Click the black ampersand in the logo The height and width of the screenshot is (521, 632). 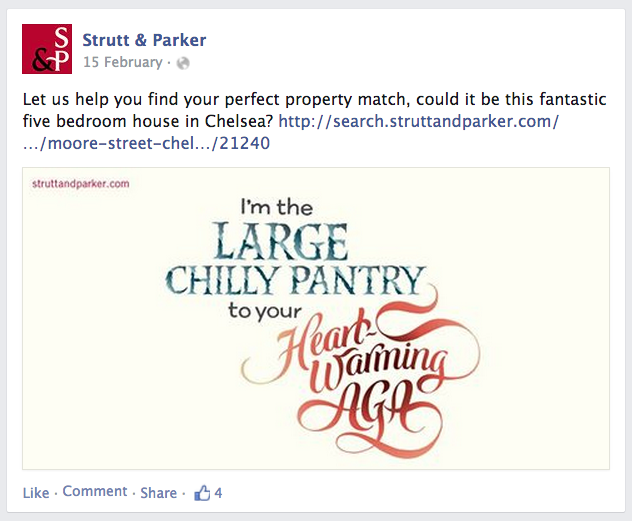click(39, 60)
